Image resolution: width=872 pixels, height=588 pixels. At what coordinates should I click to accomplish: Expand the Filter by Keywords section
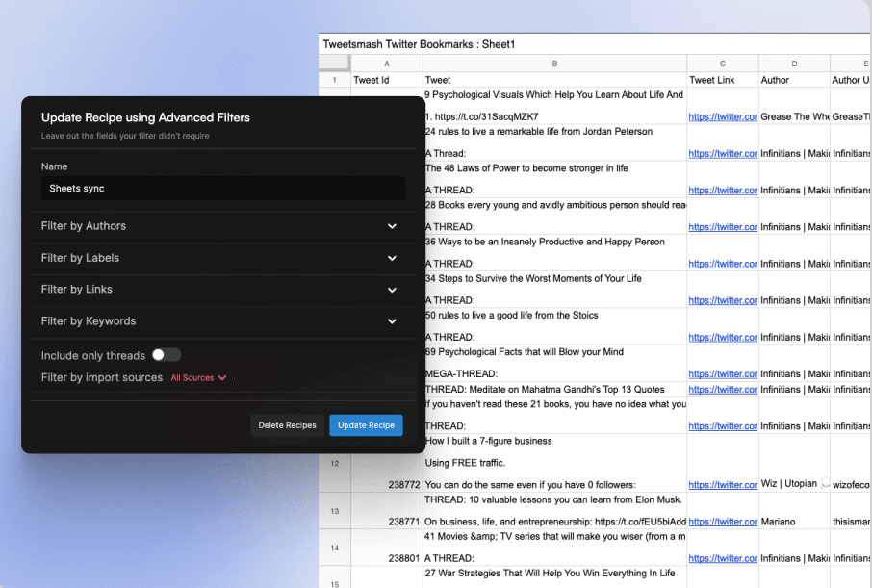coord(223,321)
